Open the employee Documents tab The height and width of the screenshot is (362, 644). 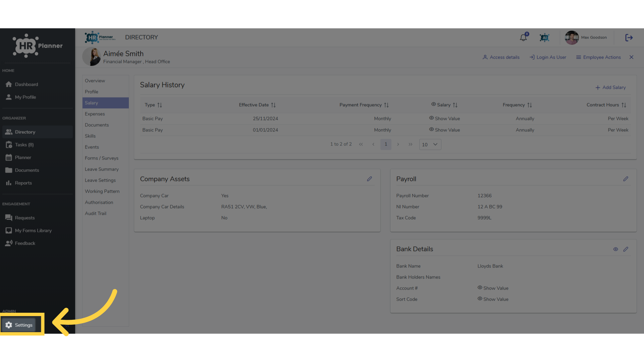105,125
